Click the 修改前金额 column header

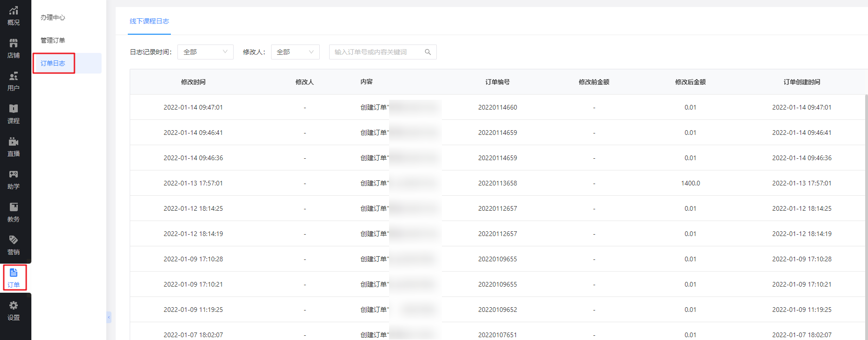594,82
